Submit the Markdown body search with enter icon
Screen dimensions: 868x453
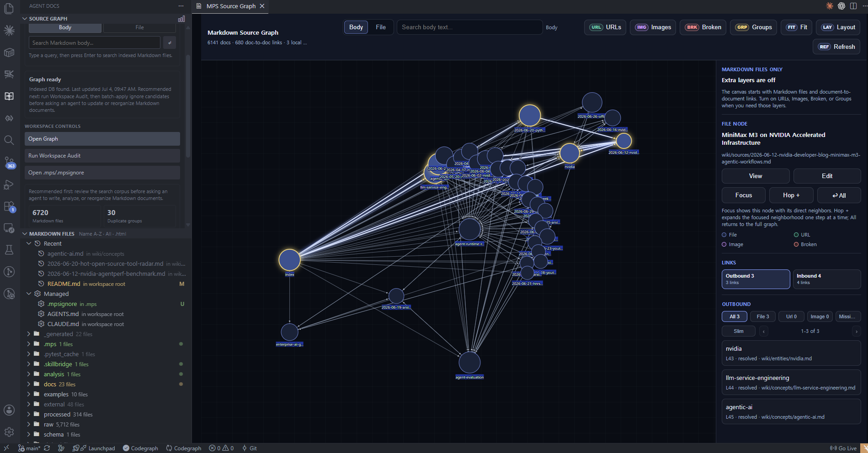170,42
